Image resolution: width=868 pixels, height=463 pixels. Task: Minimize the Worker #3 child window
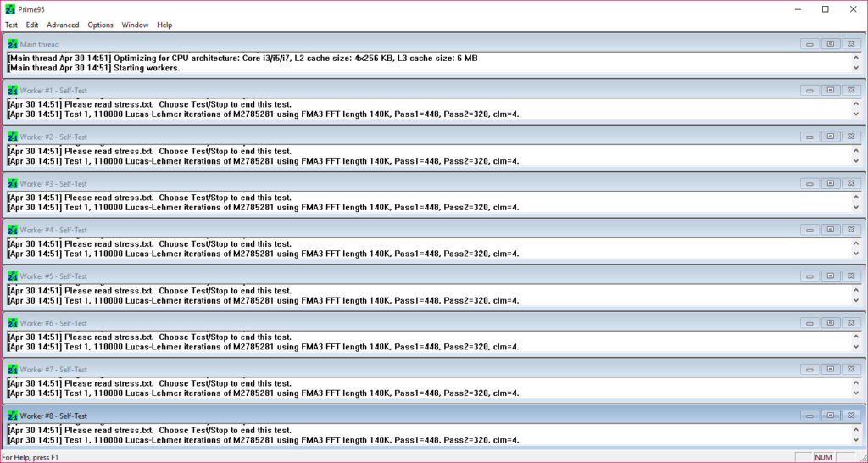click(x=810, y=183)
